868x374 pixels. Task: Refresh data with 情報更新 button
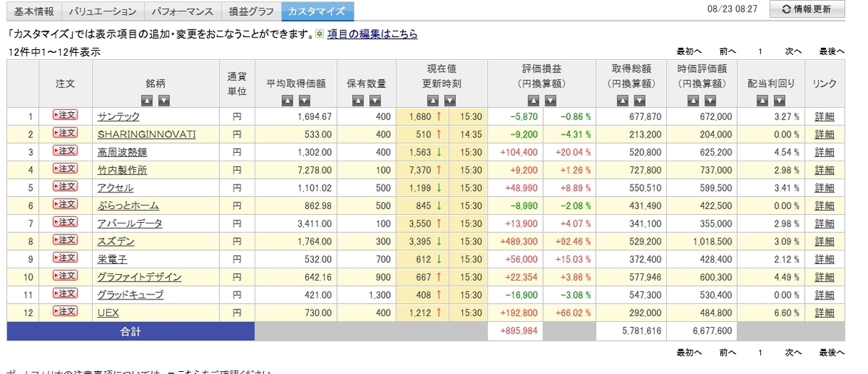[807, 9]
